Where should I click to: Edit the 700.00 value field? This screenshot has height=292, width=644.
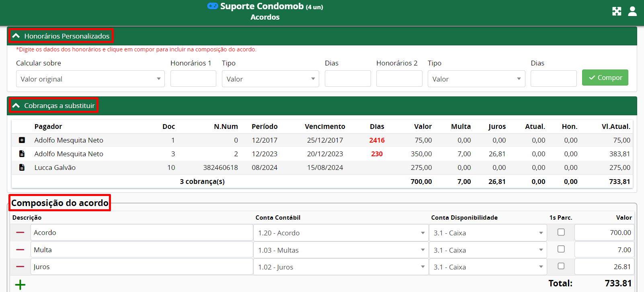pyautogui.click(x=604, y=233)
